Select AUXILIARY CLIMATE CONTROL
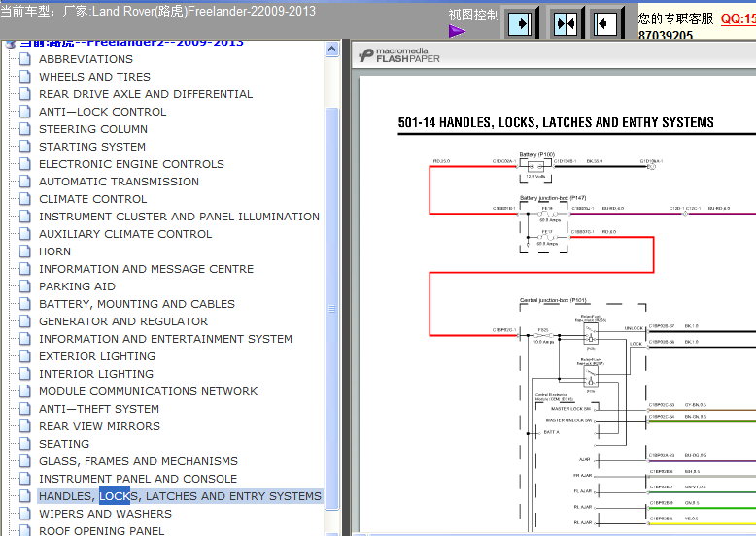The image size is (756, 536). [125, 234]
